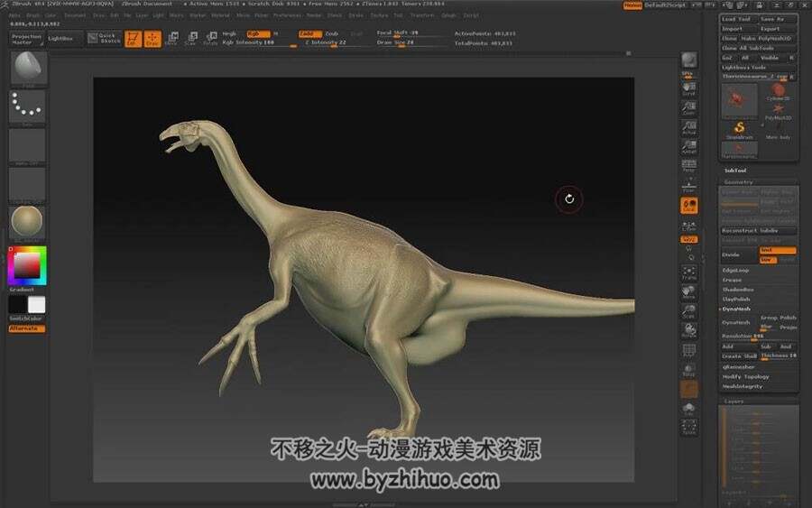Expand the ShadowBox subsection
Screen dimensions: 812x508
(x=738, y=290)
